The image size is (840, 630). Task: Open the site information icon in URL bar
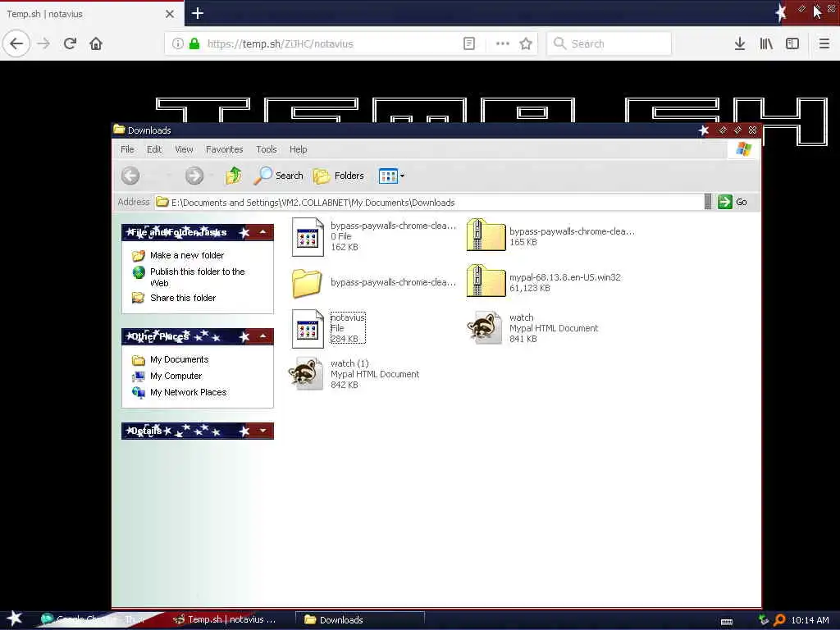point(177,43)
